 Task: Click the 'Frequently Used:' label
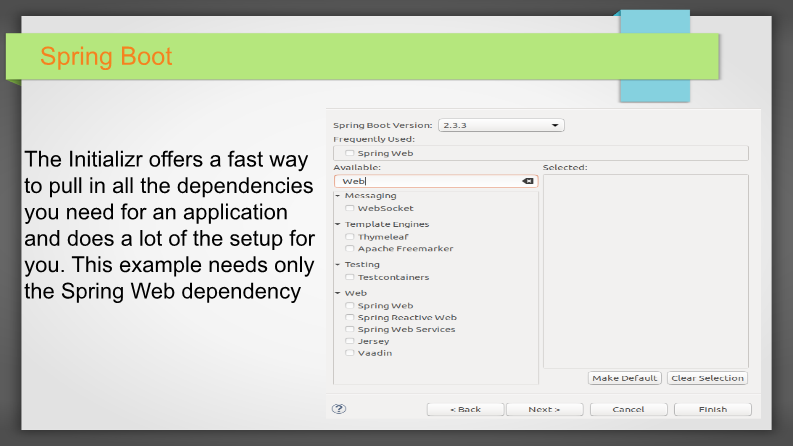[x=374, y=139]
